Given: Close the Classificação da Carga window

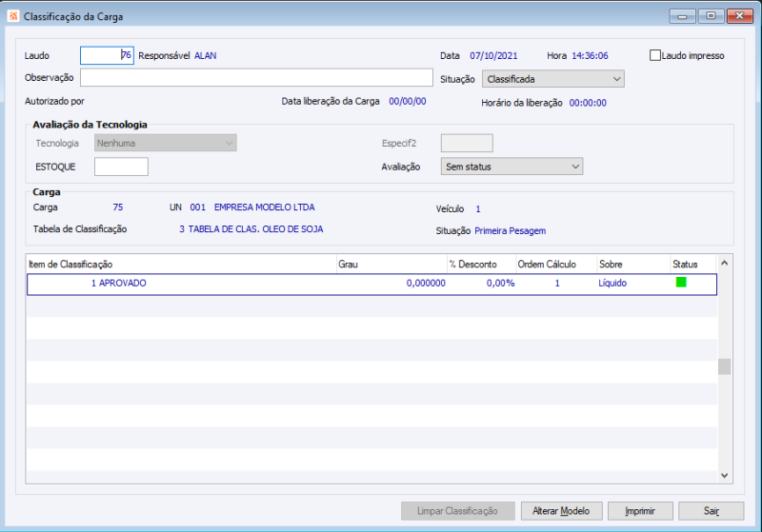Looking at the screenshot, I should tap(740, 16).
